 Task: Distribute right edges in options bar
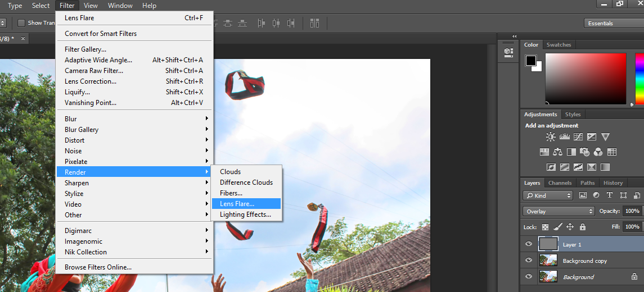click(291, 24)
